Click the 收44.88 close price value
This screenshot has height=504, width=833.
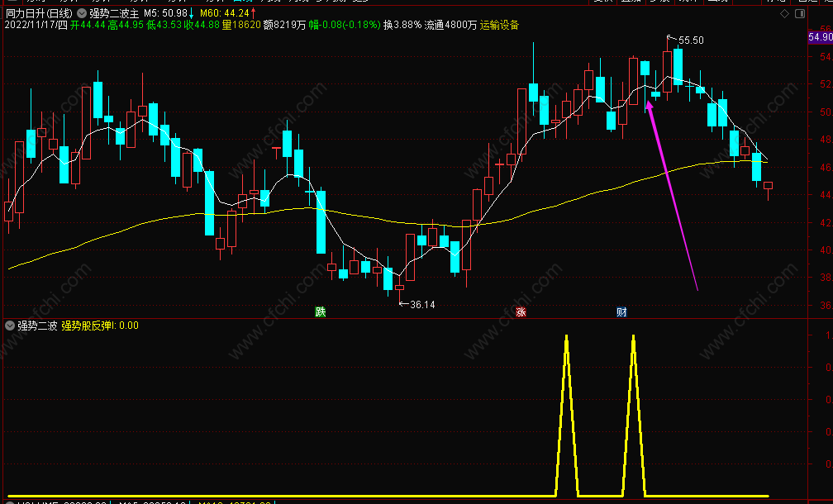click(x=202, y=25)
